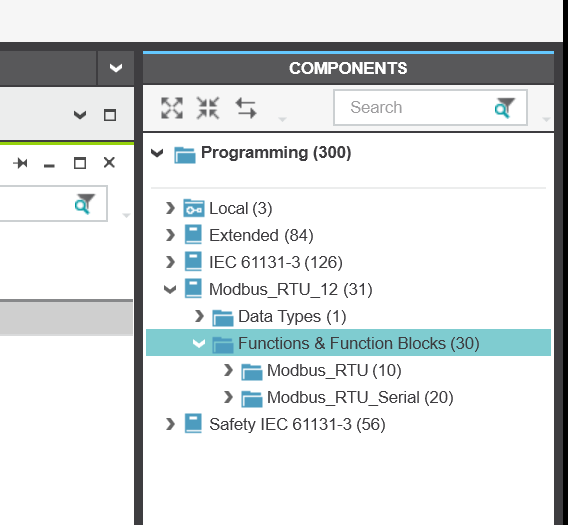
Task: Open the dropdown arrow right of Components search box
Action: [546, 119]
